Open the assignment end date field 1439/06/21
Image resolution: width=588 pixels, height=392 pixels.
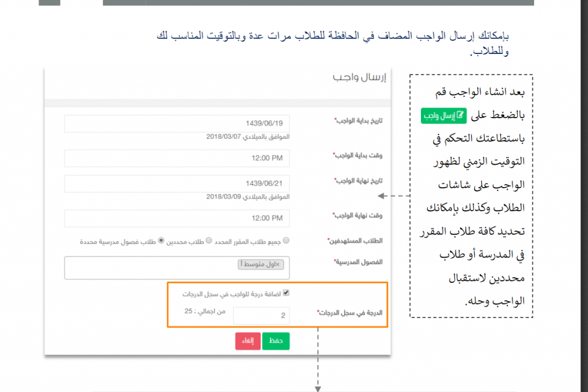coord(177,183)
